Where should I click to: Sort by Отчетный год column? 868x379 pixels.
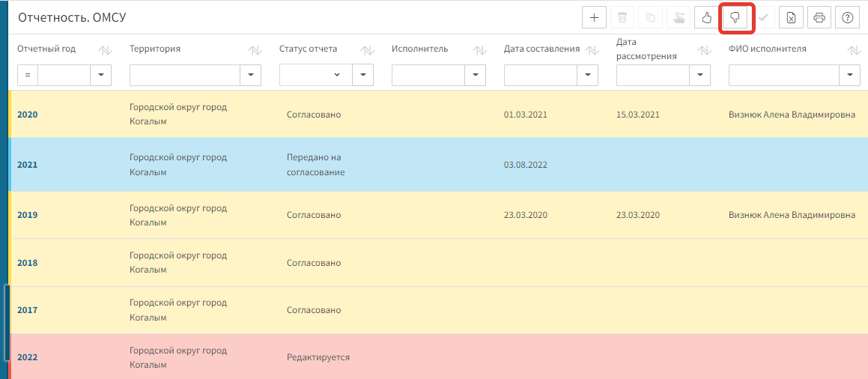(x=105, y=50)
